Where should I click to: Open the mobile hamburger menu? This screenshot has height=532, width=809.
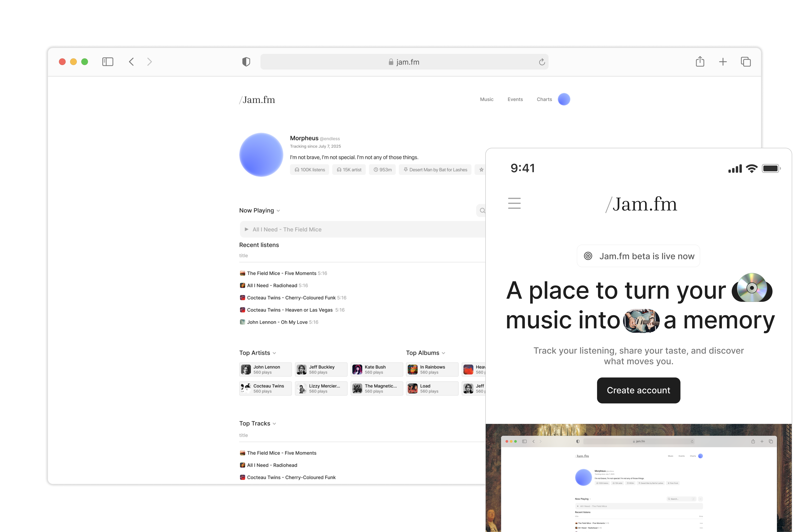[x=514, y=203]
